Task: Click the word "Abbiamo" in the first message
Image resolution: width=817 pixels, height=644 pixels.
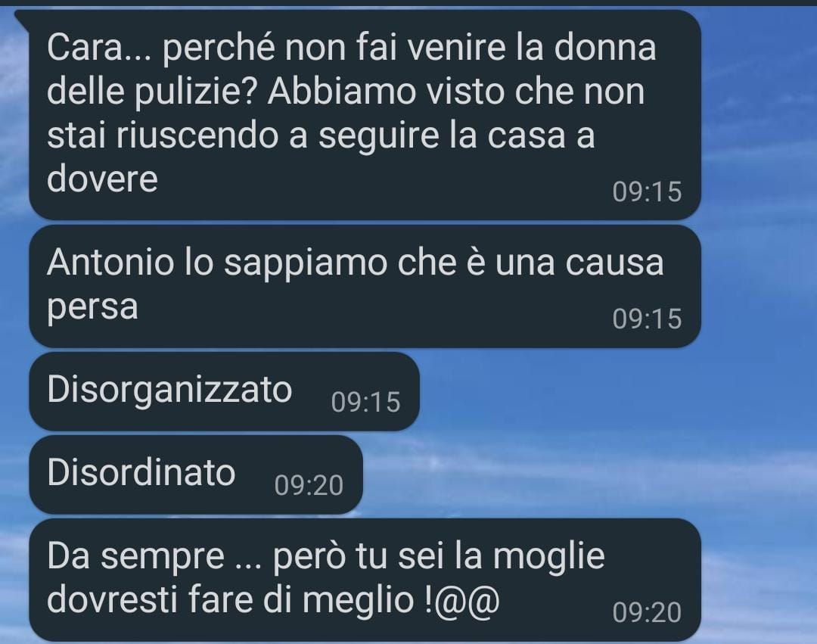Action: pos(342,92)
